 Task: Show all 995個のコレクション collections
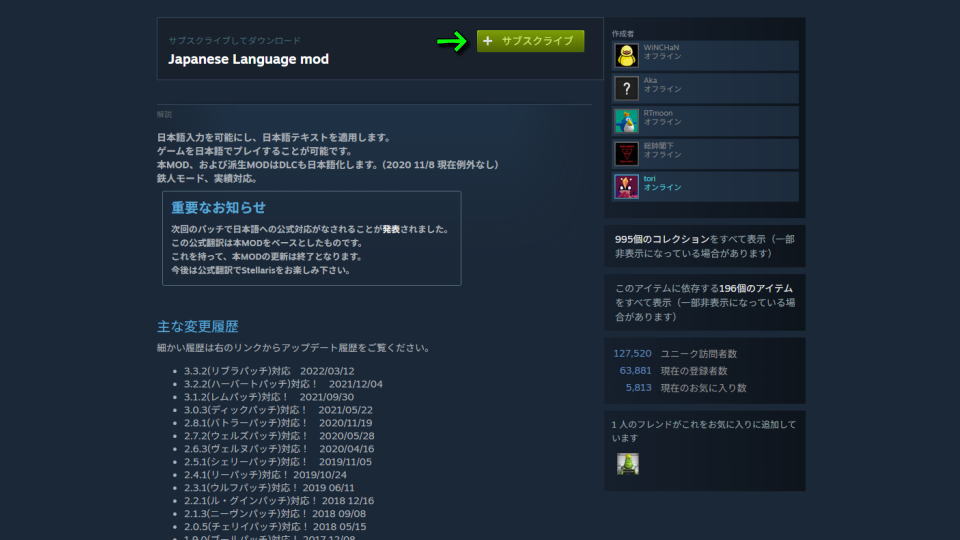(x=662, y=239)
